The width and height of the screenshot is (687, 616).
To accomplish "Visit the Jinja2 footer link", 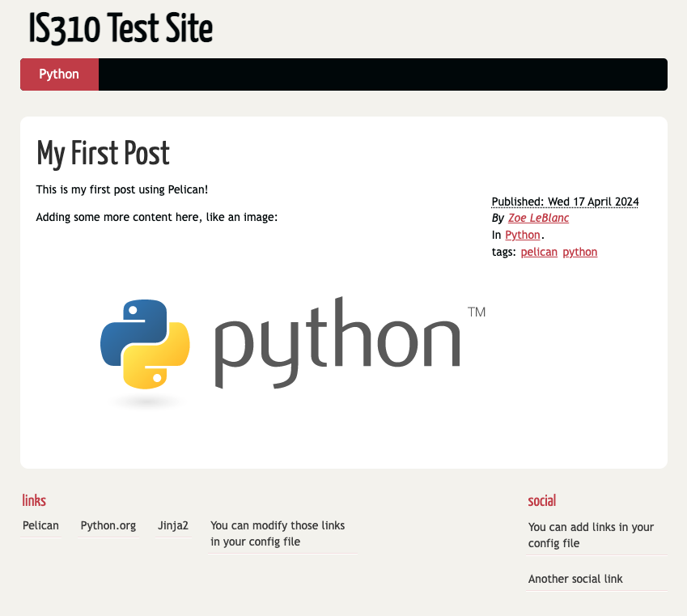I will (x=173, y=525).
